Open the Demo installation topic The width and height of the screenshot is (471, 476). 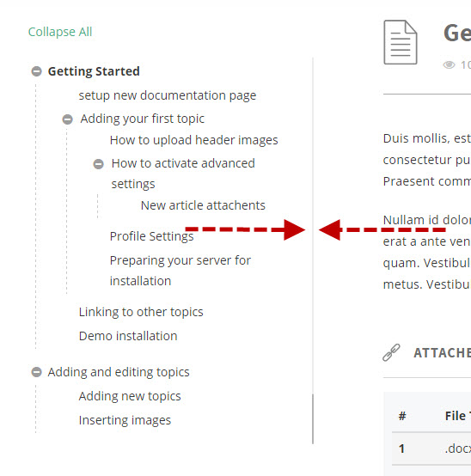tap(128, 336)
